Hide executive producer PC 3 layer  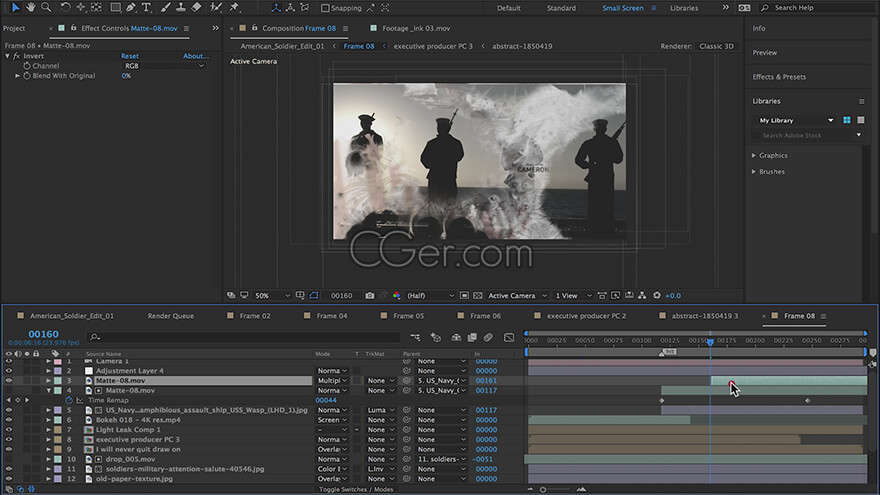8,439
